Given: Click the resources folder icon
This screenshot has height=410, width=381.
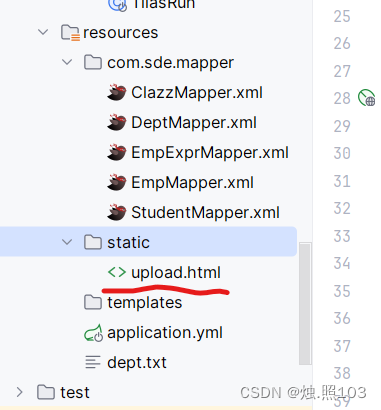Looking at the screenshot, I should click(x=70, y=33).
